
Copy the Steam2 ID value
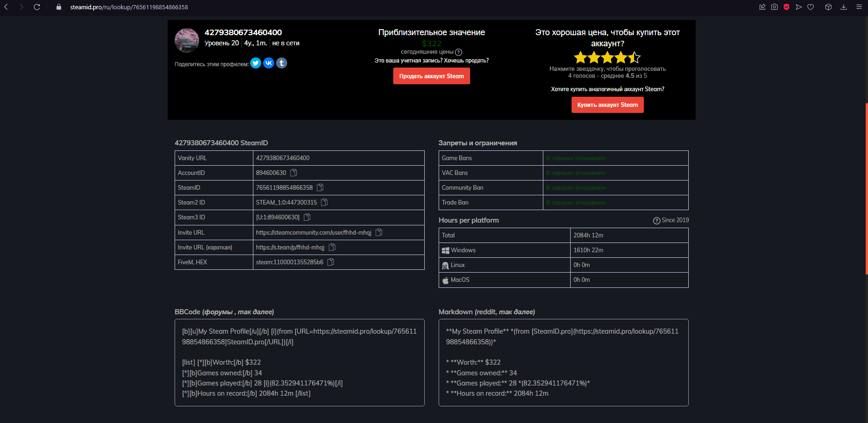(324, 202)
